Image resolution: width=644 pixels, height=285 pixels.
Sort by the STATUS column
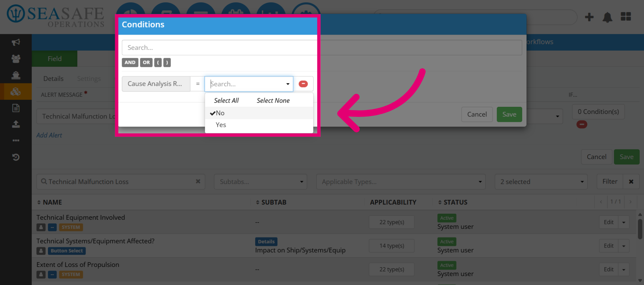click(453, 202)
